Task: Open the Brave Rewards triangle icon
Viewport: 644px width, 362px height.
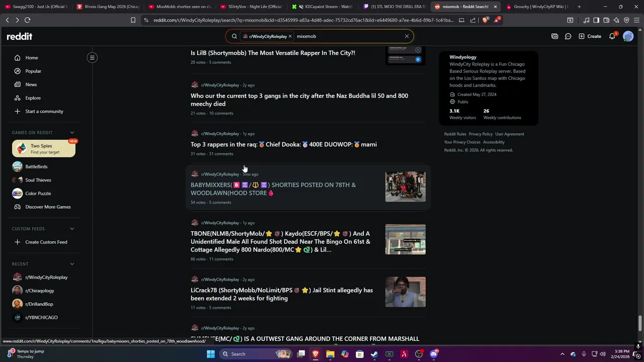Action: pyautogui.click(x=497, y=20)
